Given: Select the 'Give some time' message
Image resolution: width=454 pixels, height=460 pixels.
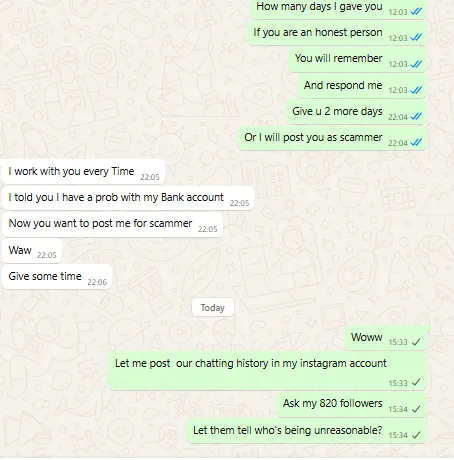Looking at the screenshot, I should [x=57, y=277].
